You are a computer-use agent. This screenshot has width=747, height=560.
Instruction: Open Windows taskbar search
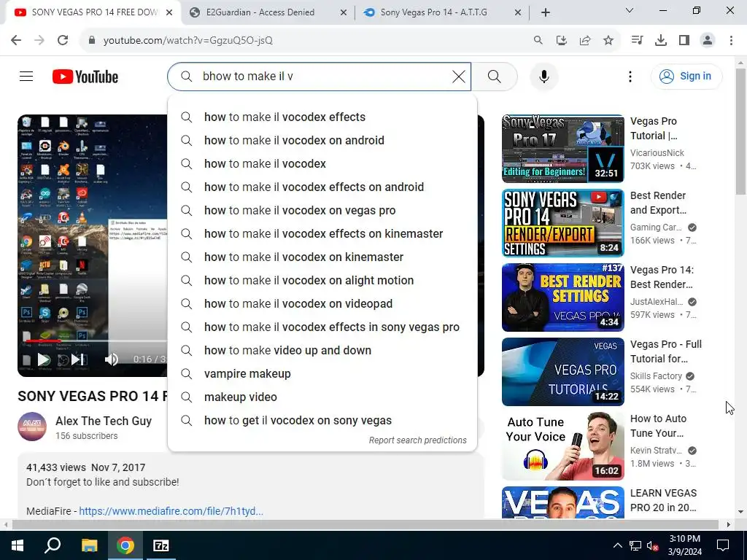(53, 545)
